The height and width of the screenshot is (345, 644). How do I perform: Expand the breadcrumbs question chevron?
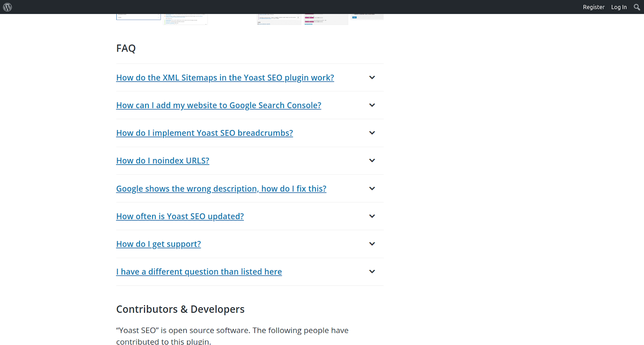pyautogui.click(x=372, y=133)
